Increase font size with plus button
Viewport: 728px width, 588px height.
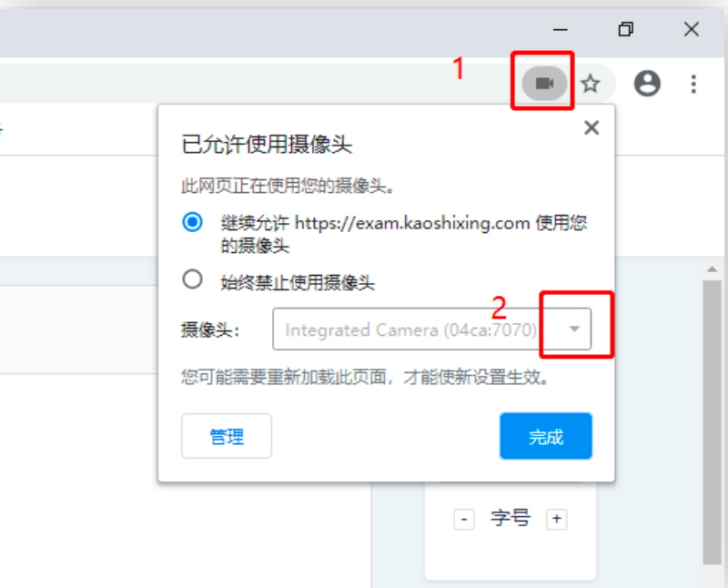557,518
